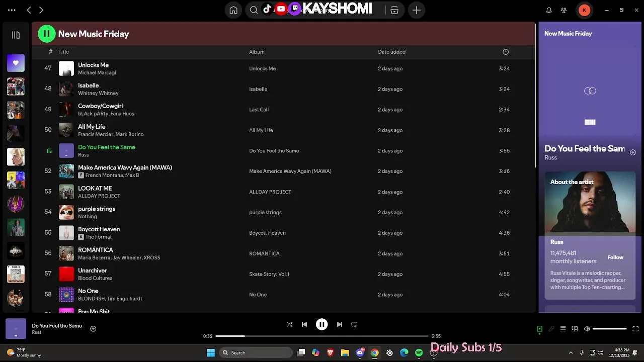Open Connect to a device icon
Image resolution: width=644 pixels, height=362 pixels.
[575, 329]
